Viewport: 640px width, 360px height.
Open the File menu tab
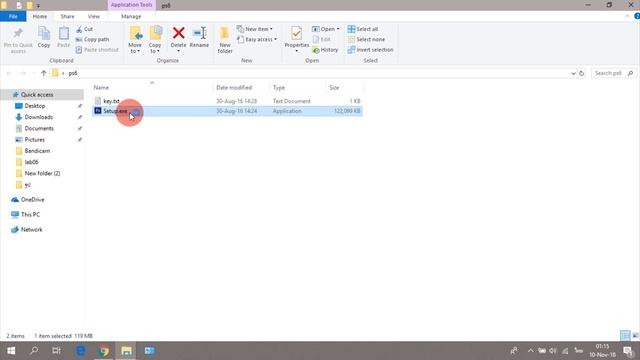13,16
